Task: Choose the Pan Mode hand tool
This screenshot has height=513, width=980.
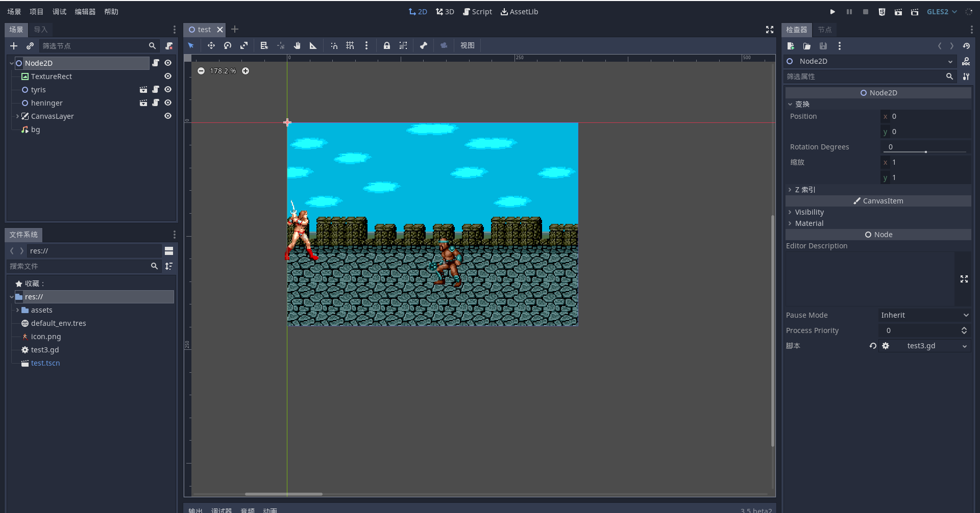Action: (x=297, y=45)
